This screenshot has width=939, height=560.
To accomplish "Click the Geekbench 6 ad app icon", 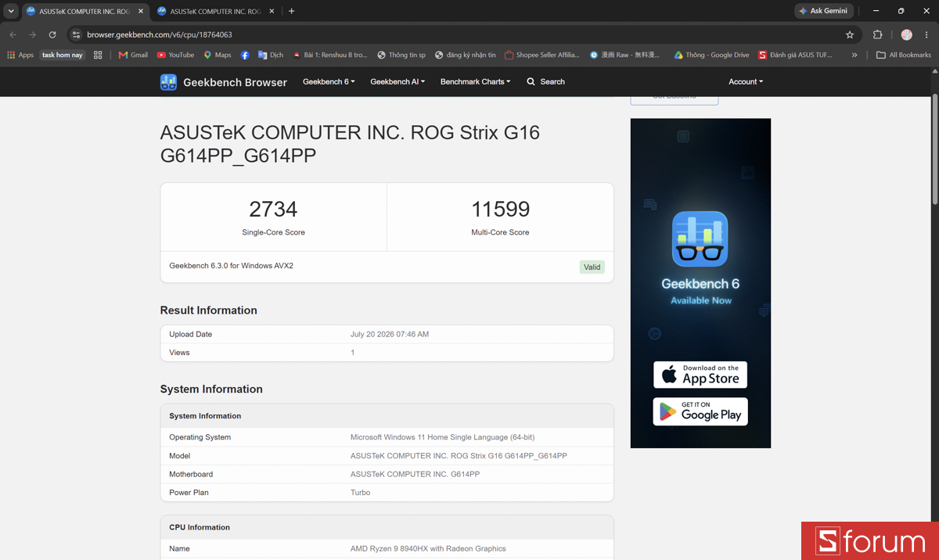I will 700,239.
